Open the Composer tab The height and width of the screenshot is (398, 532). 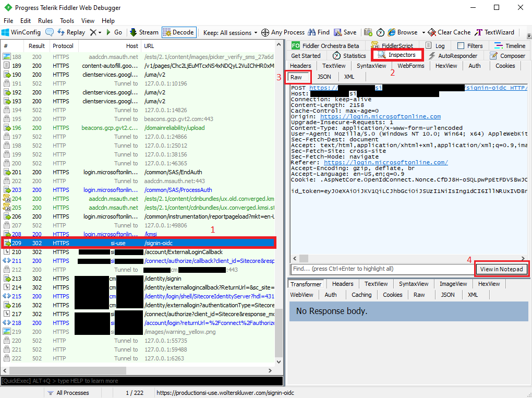coord(507,56)
